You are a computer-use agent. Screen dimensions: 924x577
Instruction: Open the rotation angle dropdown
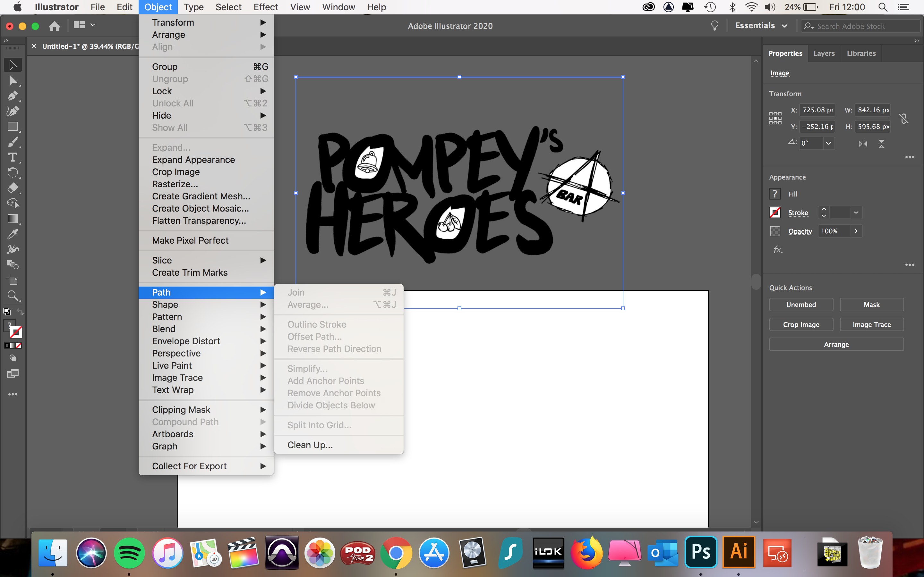[x=828, y=143]
